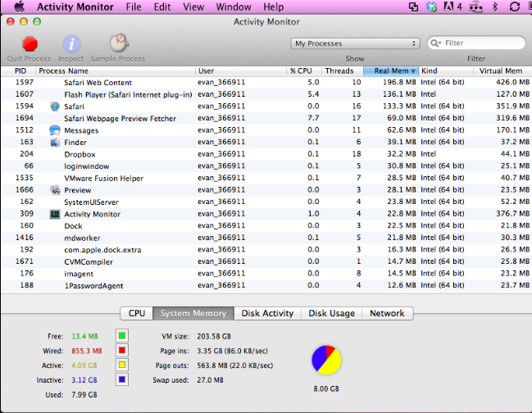Select the 1PasswordAgent process row
The image size is (532, 413).
(x=266, y=285)
